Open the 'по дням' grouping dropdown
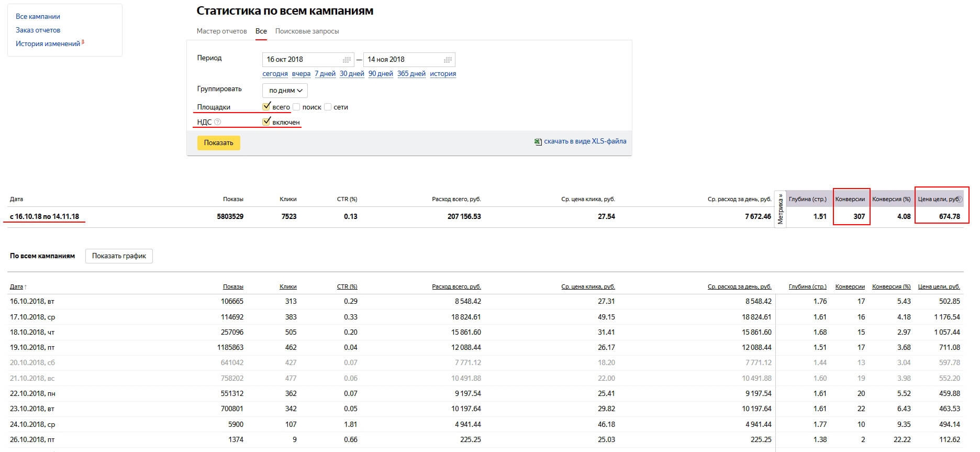This screenshot has height=452, width=980. 285,91
